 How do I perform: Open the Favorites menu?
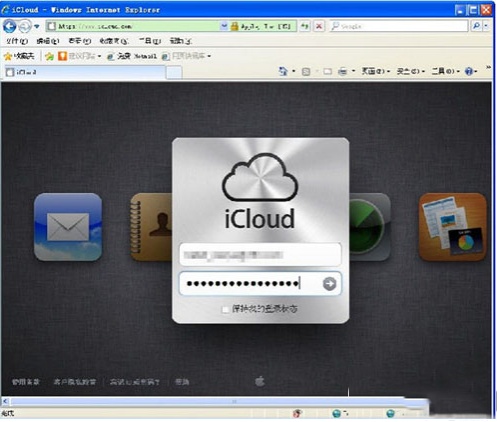114,41
